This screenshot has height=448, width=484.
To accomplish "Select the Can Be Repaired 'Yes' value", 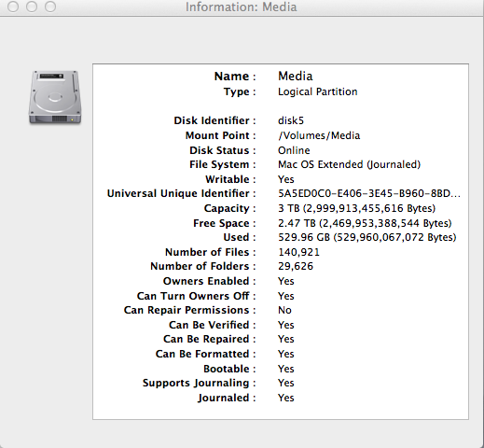I will [286, 339].
